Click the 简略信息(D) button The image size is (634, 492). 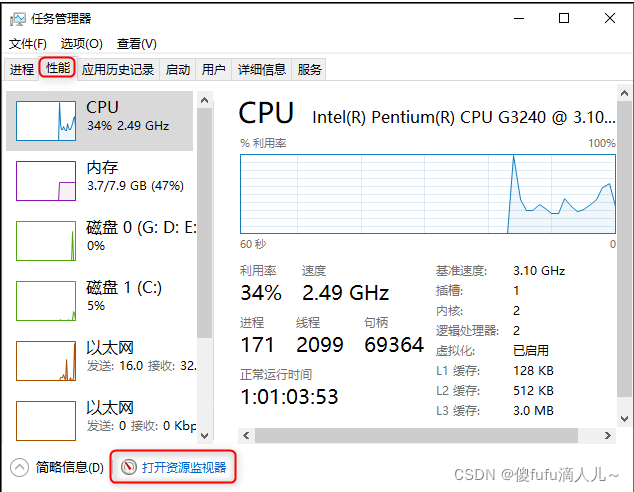tap(69, 467)
